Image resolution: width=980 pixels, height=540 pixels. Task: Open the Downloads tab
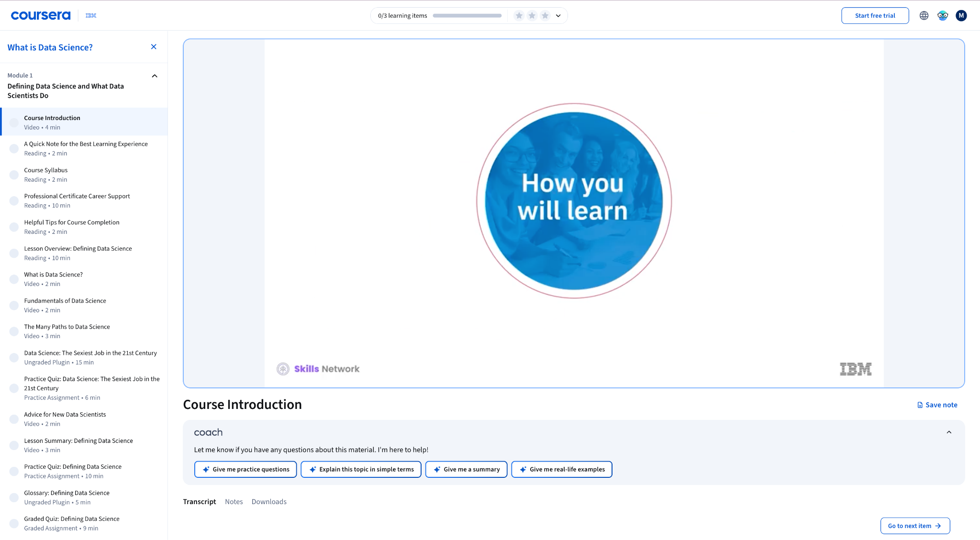(269, 501)
